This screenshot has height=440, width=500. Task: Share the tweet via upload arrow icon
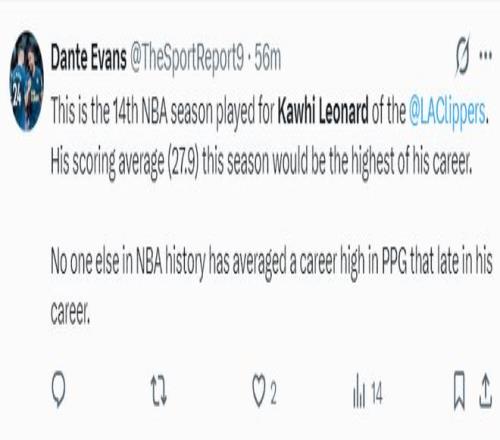tap(485, 391)
